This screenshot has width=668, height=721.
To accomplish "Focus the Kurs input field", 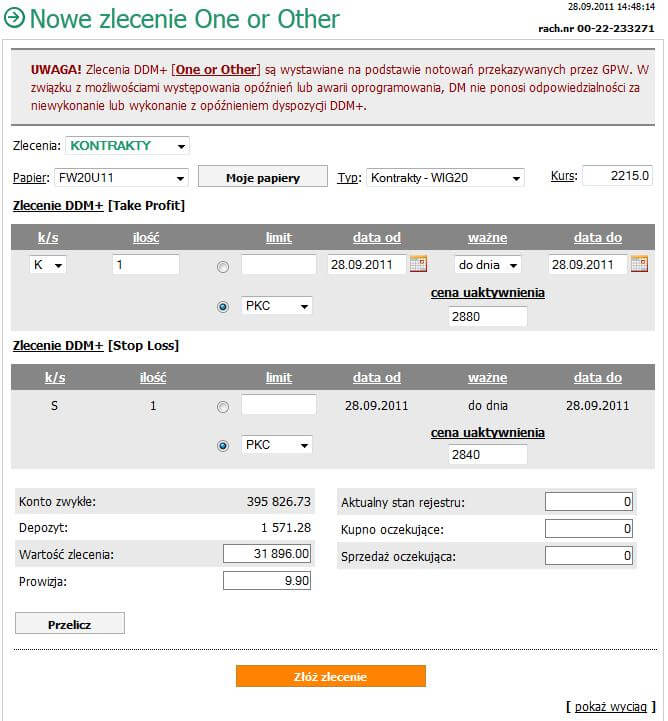I will pos(617,176).
